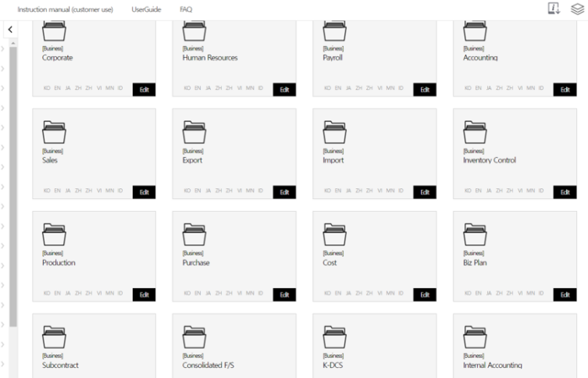The height and width of the screenshot is (378, 588).
Task: Open Instruction manual (customer use) tab
Action: click(66, 9)
